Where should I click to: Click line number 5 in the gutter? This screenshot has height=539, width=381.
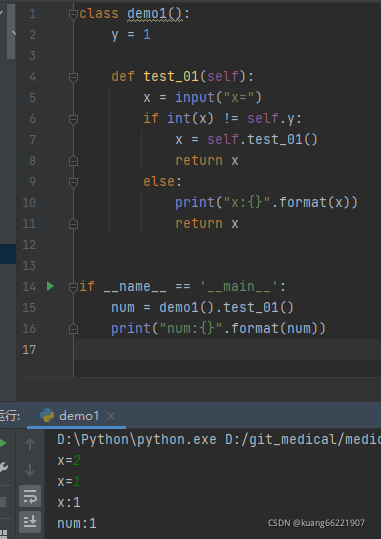[x=32, y=98]
